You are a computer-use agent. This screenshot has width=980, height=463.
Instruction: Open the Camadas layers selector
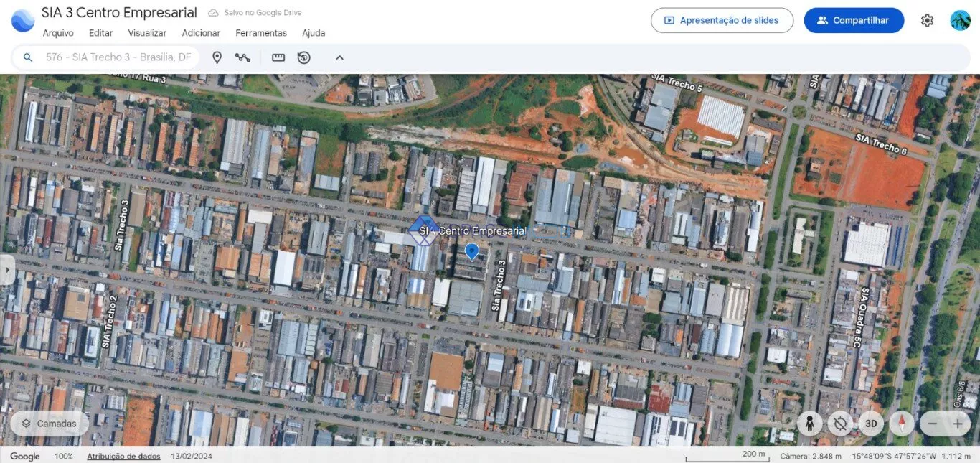[50, 424]
